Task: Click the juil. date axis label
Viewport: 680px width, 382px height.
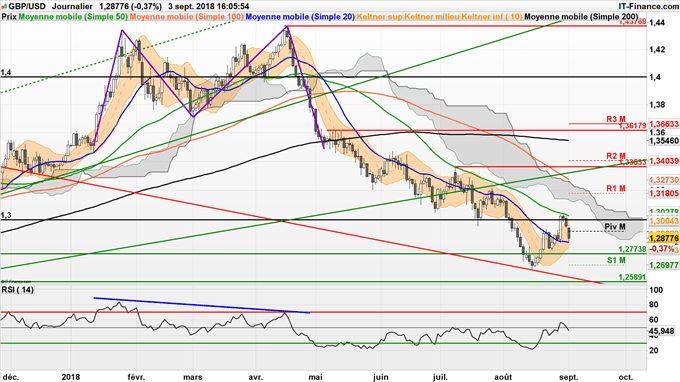Action: (441, 377)
